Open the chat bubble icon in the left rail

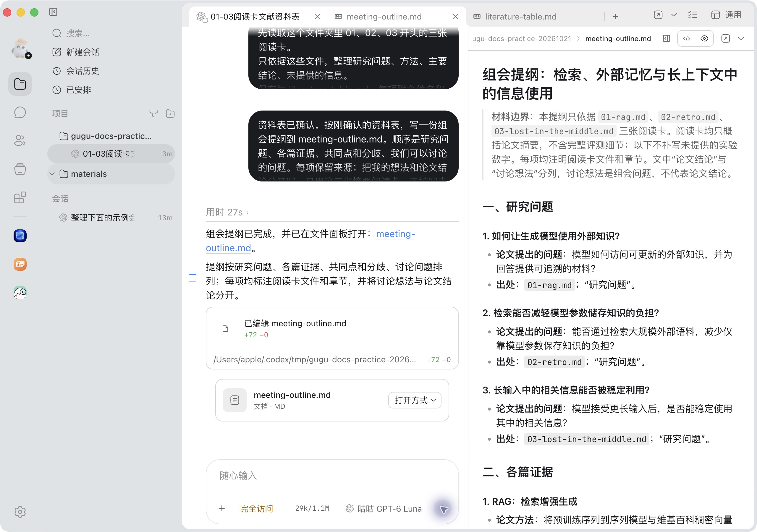(20, 112)
